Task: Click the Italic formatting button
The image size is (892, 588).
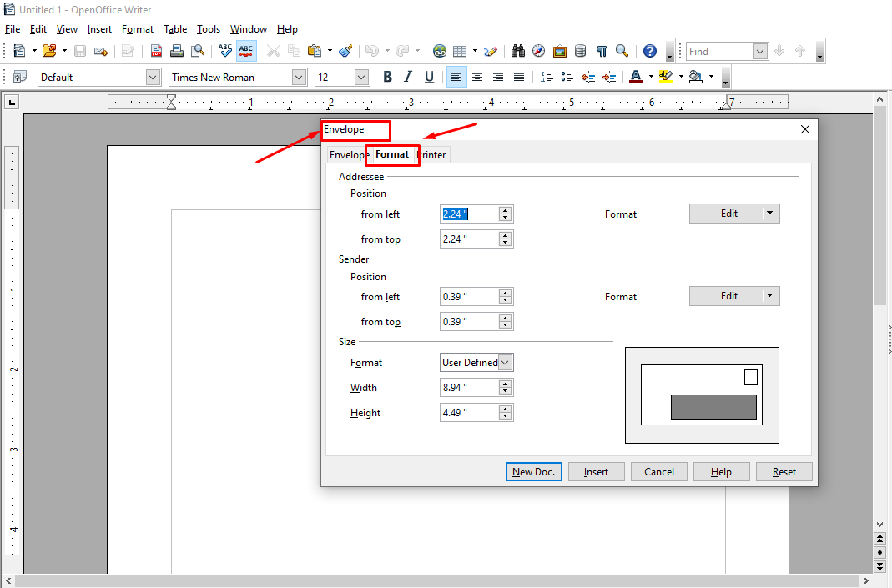Action: (x=408, y=77)
